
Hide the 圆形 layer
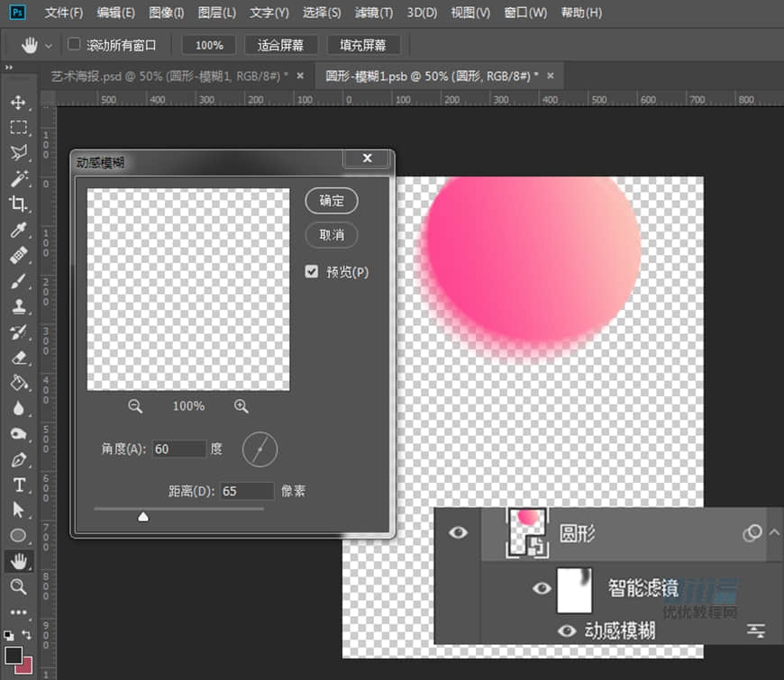[x=459, y=533]
